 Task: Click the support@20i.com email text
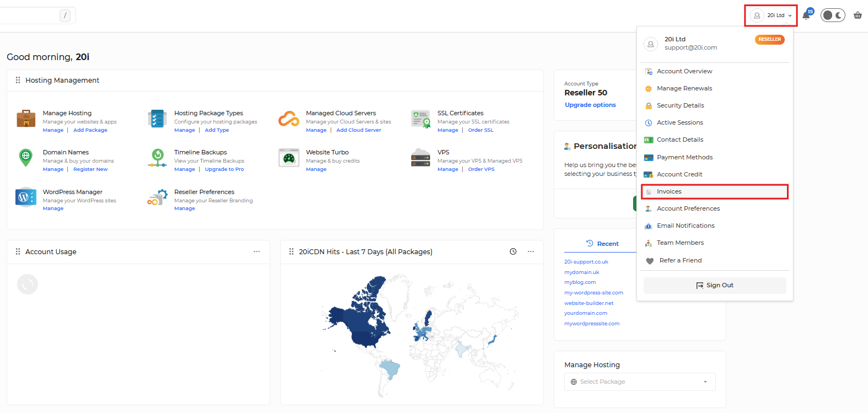(x=690, y=47)
